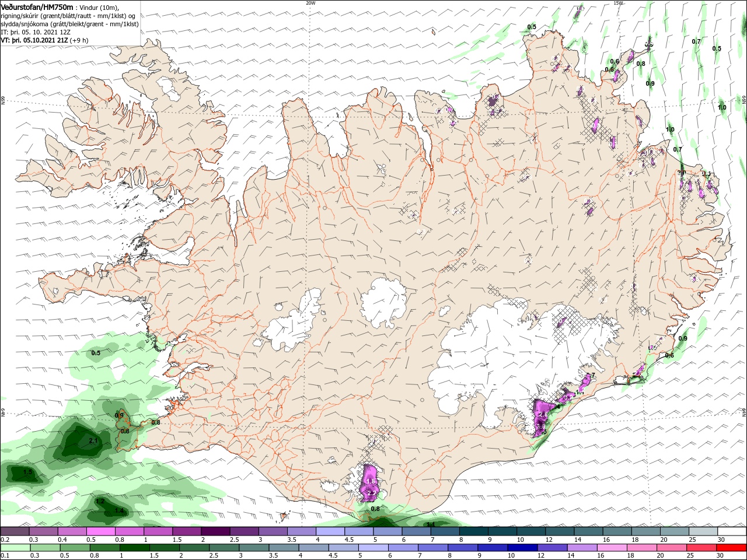
Task: Pick the deep purple swatch labeled 2 in upper legend
Action: [x=215, y=531]
